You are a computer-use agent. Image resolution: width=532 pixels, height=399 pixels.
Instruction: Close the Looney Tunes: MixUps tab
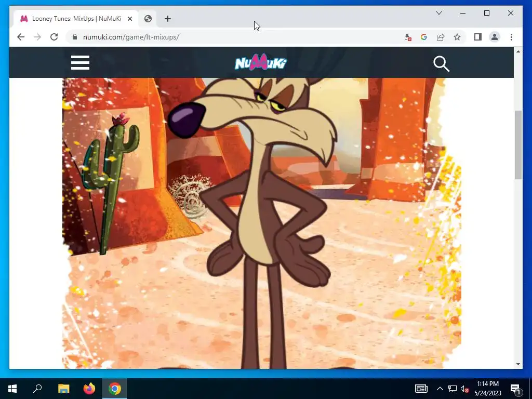(x=129, y=19)
